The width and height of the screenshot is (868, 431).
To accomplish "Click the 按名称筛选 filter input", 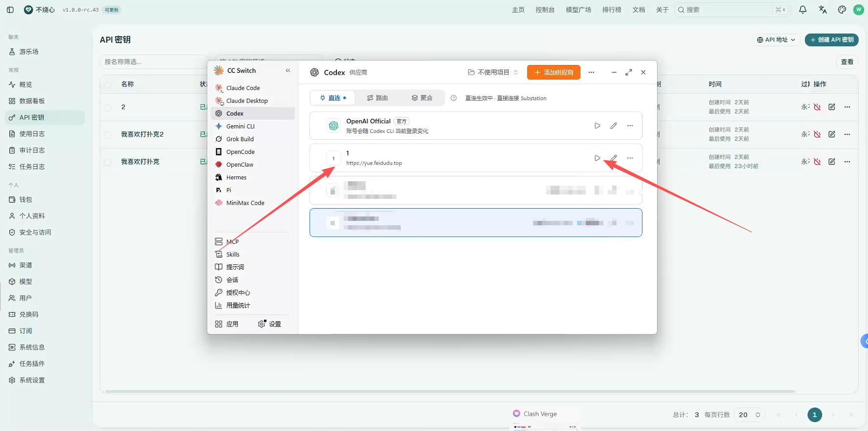I will [153, 62].
